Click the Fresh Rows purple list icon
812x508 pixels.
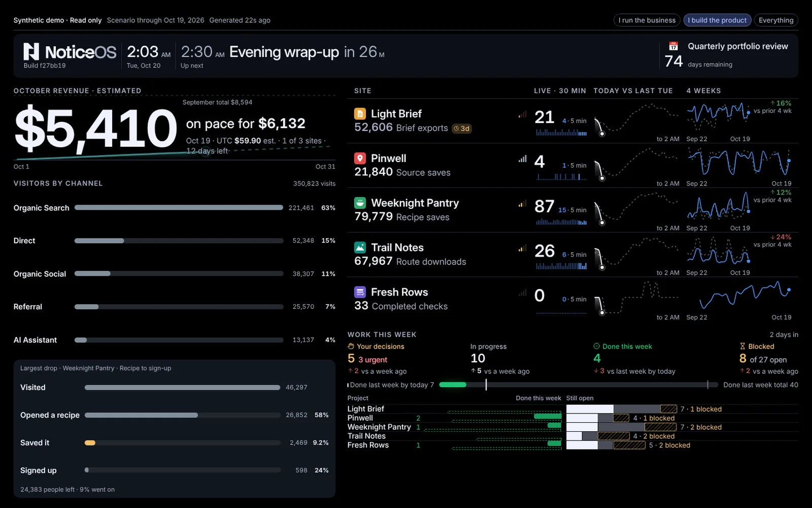[360, 292]
